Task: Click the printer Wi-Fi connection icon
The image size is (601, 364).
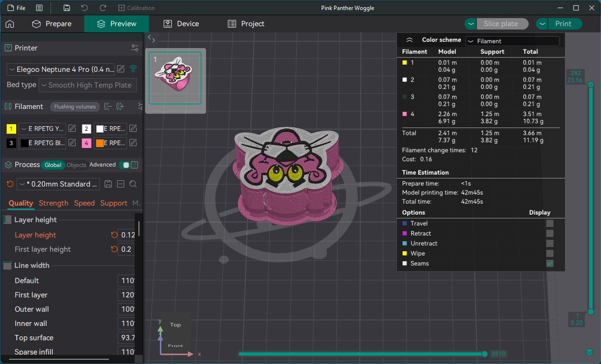Action: (133, 69)
